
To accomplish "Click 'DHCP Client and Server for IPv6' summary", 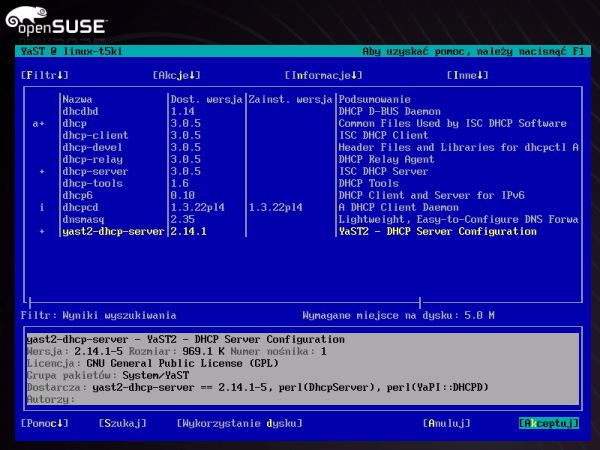I will [x=432, y=196].
